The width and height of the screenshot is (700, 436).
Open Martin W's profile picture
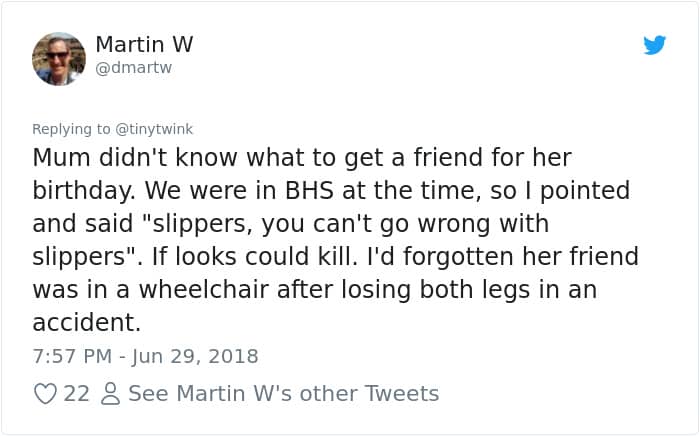coord(59,58)
